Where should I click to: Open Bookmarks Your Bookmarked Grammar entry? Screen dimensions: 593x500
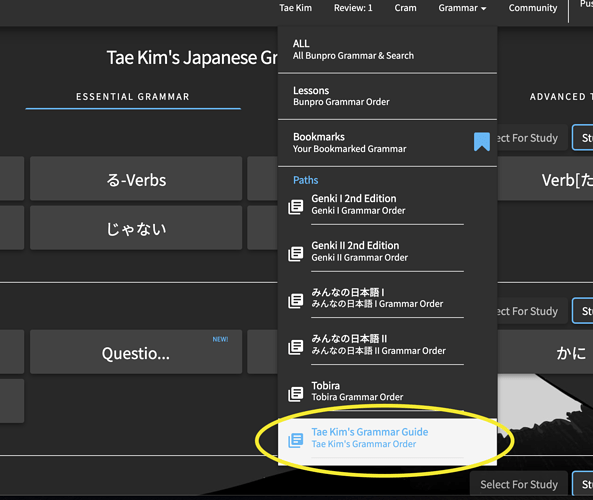click(387, 143)
